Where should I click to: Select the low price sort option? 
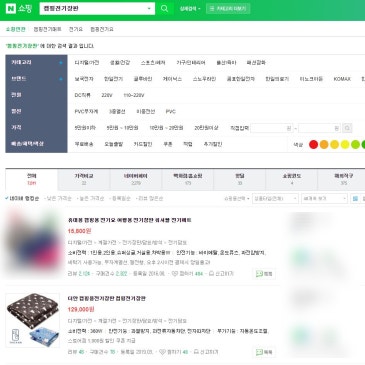[x=58, y=199]
